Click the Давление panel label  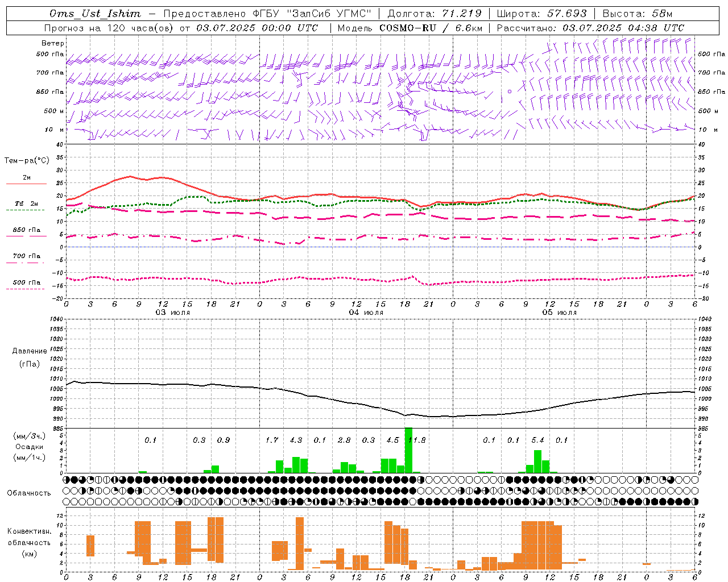(x=30, y=351)
